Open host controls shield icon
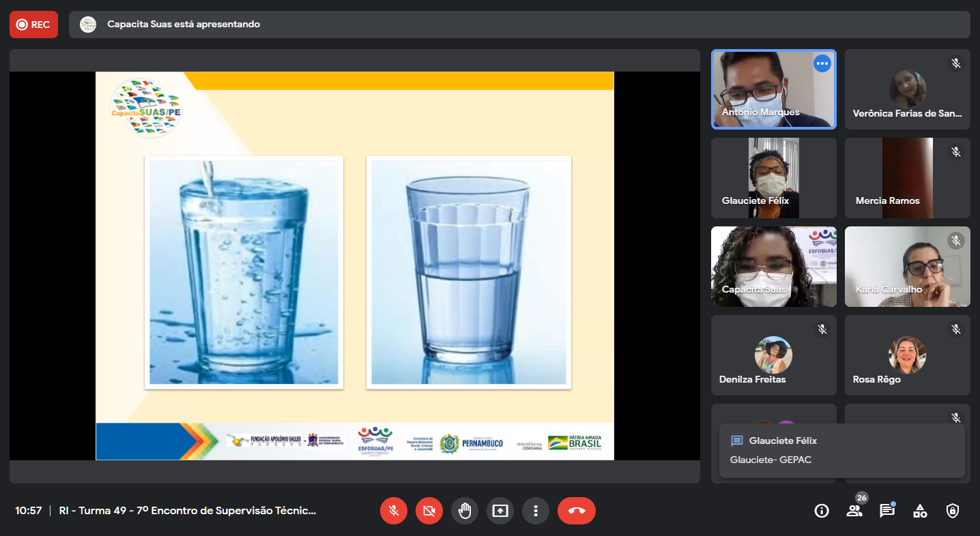980x536 pixels. [x=953, y=511]
